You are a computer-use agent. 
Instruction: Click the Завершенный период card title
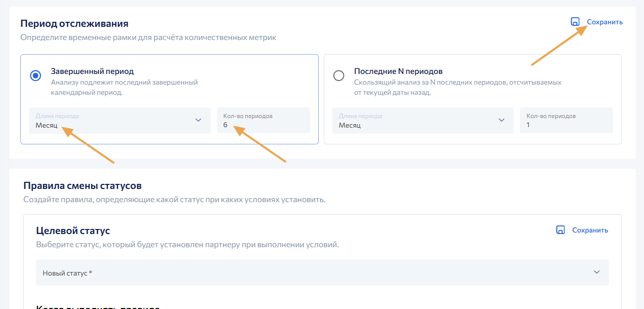coord(92,71)
